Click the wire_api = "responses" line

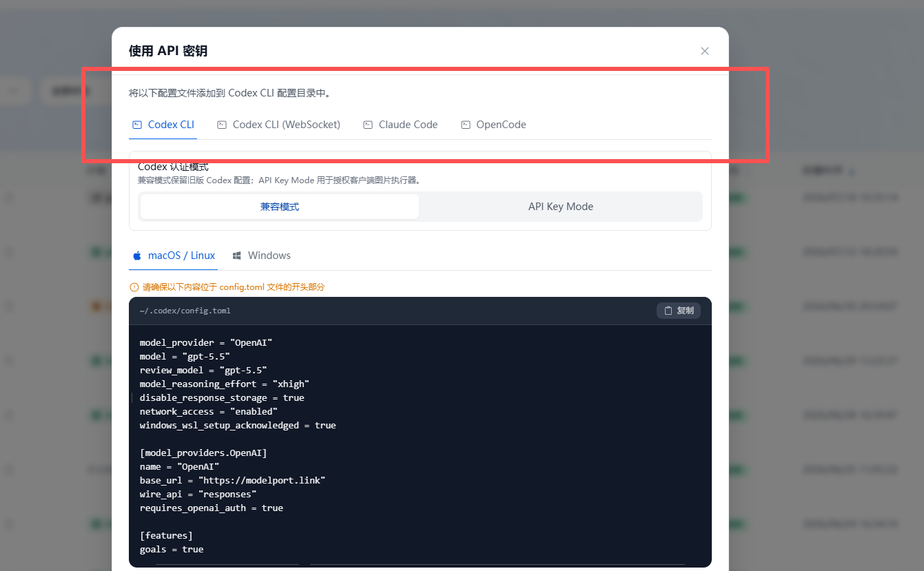click(198, 494)
